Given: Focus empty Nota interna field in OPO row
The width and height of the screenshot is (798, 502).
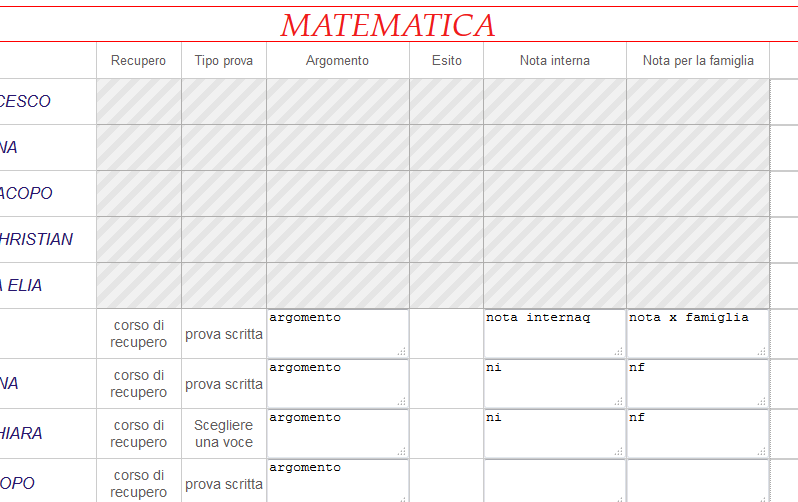Looking at the screenshot, I should [x=555, y=481].
